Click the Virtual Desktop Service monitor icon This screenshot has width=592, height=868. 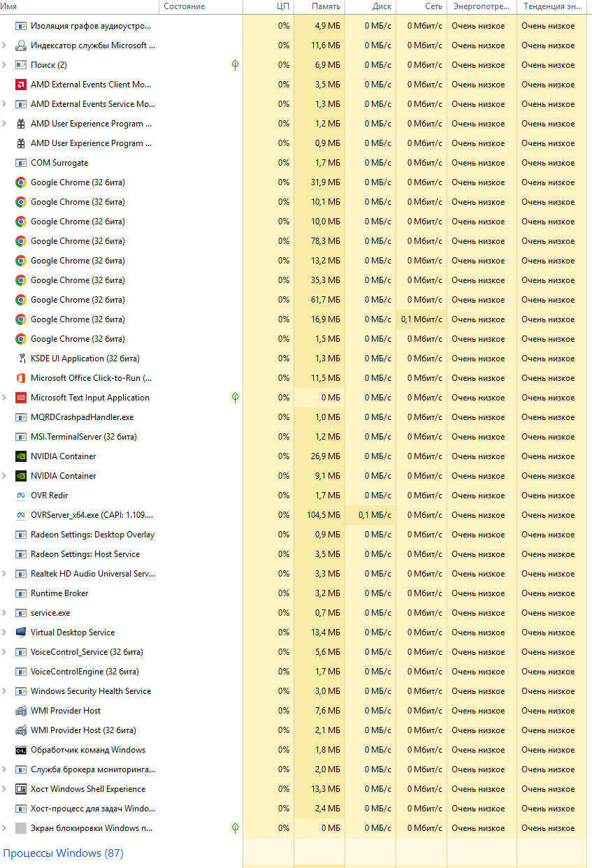tap(21, 632)
